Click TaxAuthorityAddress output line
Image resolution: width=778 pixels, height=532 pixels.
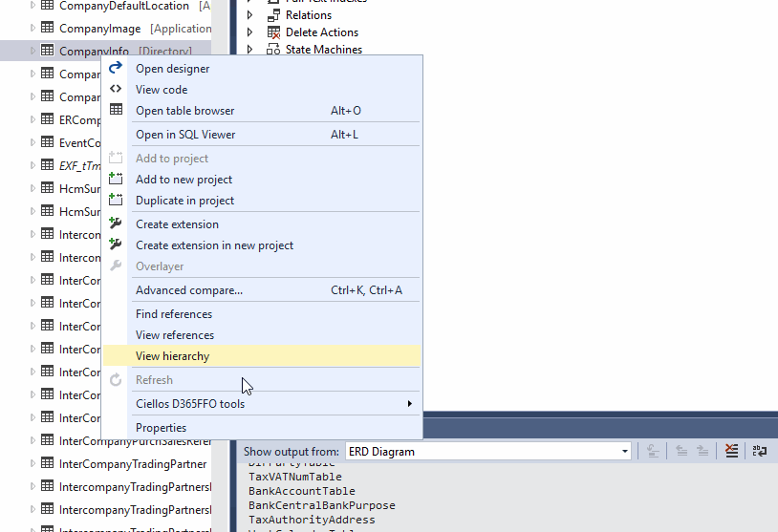[312, 521]
